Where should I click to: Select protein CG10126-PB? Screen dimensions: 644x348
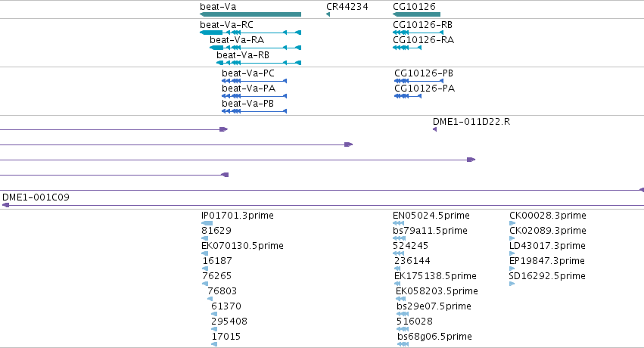[424, 73]
